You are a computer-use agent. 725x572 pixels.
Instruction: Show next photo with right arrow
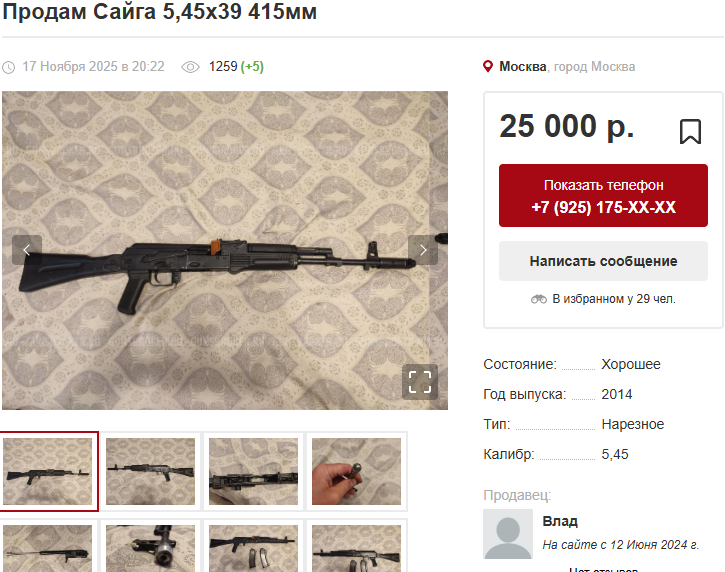[x=423, y=250]
